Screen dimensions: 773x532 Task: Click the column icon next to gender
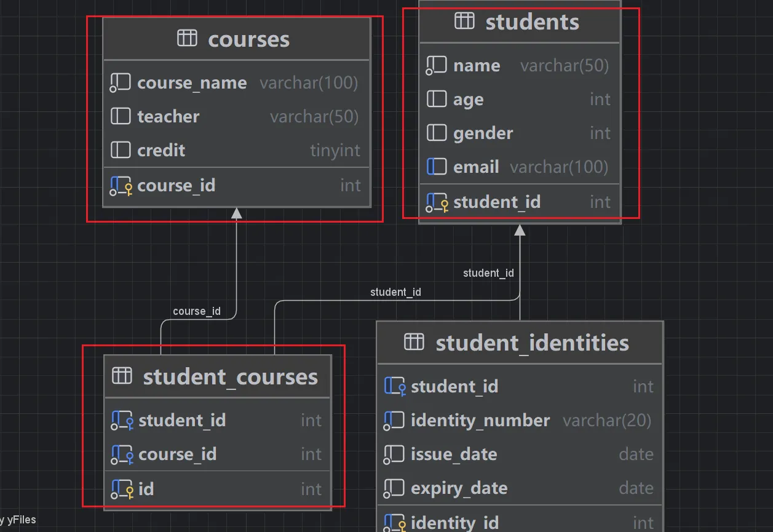(x=437, y=133)
